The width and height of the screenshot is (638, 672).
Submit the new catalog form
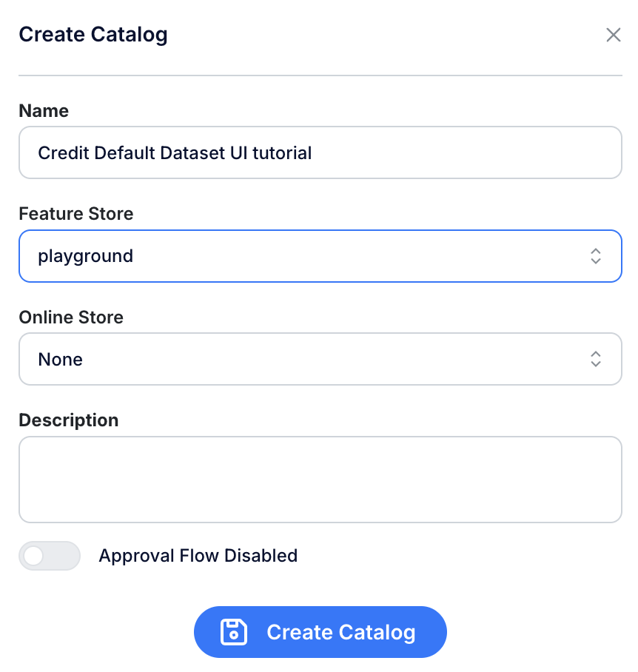tap(320, 632)
